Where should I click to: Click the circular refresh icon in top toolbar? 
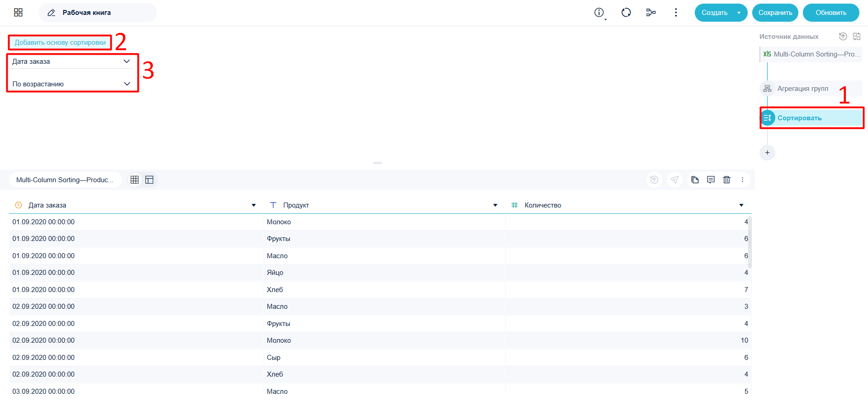pos(626,13)
